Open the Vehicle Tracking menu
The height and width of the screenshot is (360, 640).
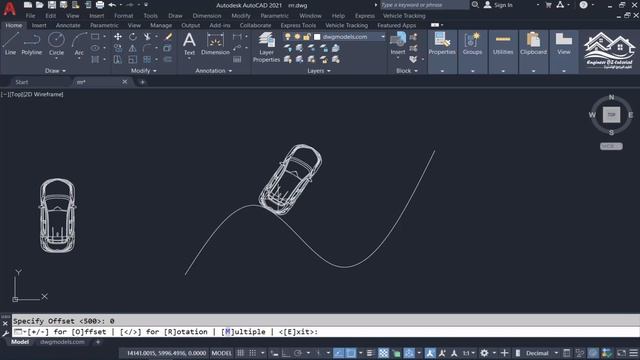click(x=404, y=16)
